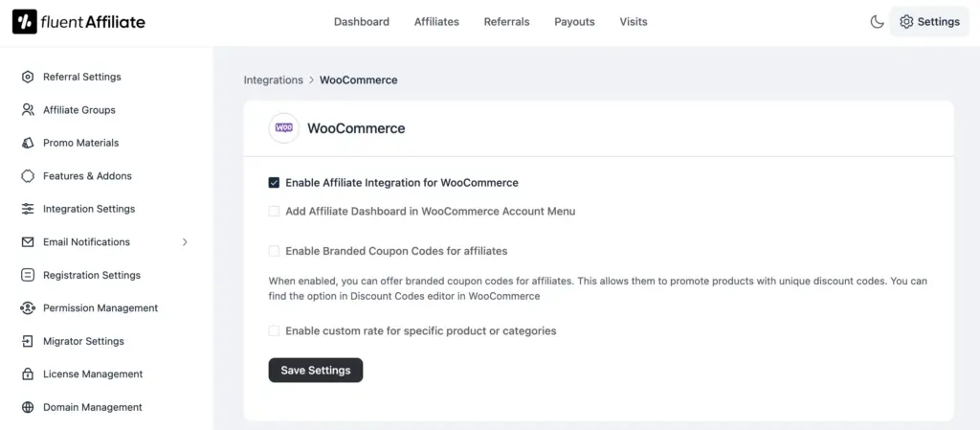This screenshot has height=430, width=980.
Task: Open Settings with the gear button
Action: point(929,22)
